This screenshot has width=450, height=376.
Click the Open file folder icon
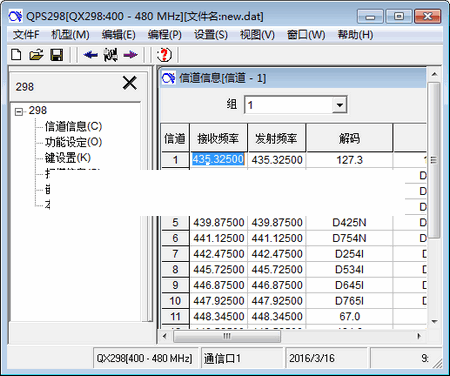tap(36, 55)
